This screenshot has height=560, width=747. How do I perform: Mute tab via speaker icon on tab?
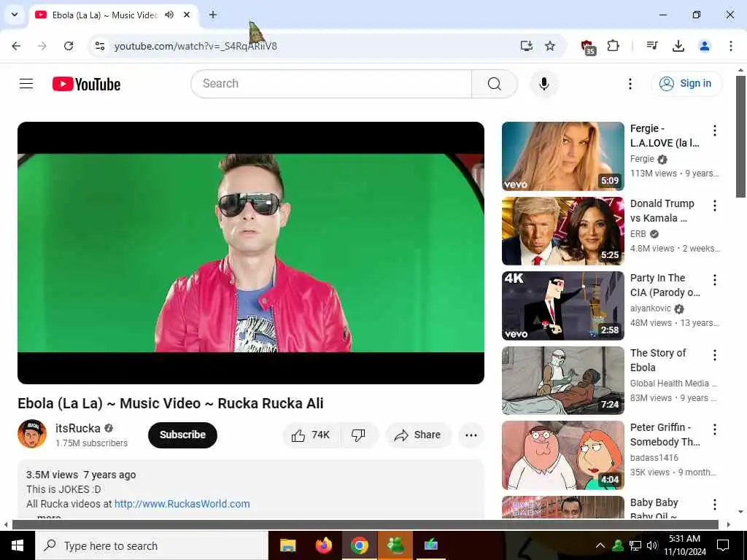pos(169,15)
